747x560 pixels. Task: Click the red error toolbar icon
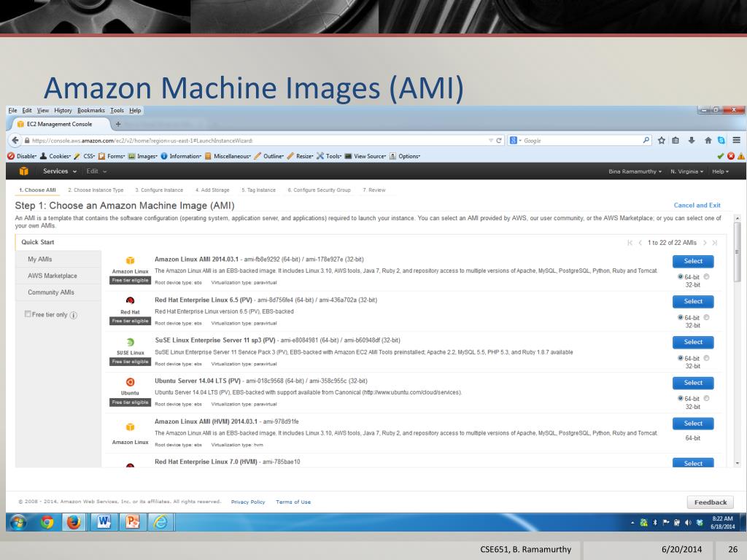[x=731, y=156]
